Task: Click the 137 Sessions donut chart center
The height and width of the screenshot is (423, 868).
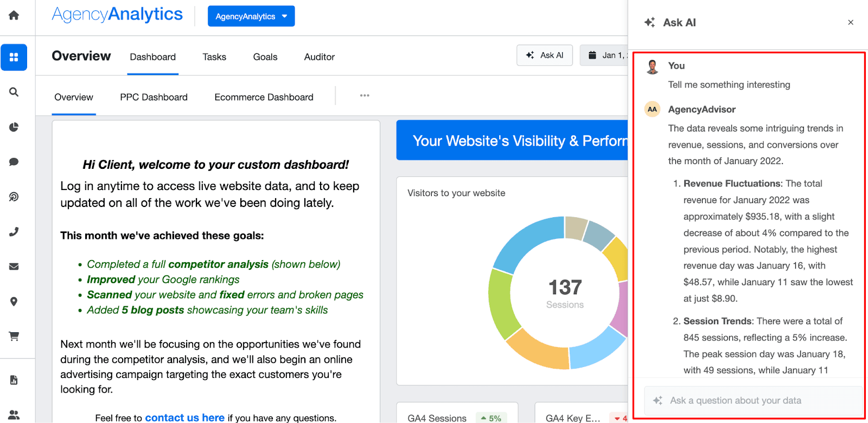Action: 565,292
